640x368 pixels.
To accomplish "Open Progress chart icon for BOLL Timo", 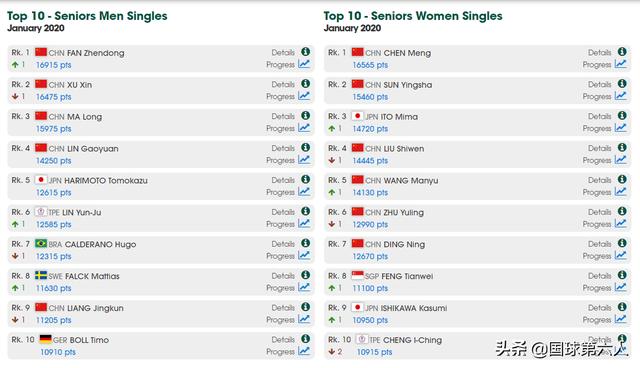I will point(304,351).
